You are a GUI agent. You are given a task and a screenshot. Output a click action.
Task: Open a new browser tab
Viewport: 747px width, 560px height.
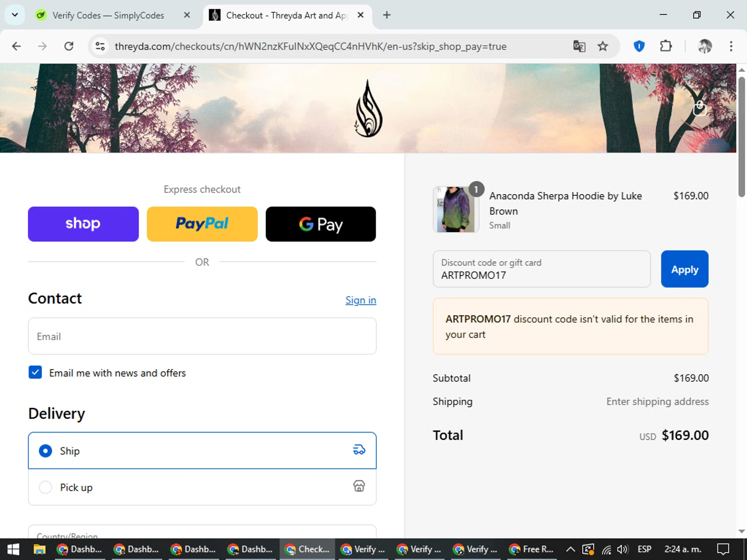coord(387,15)
